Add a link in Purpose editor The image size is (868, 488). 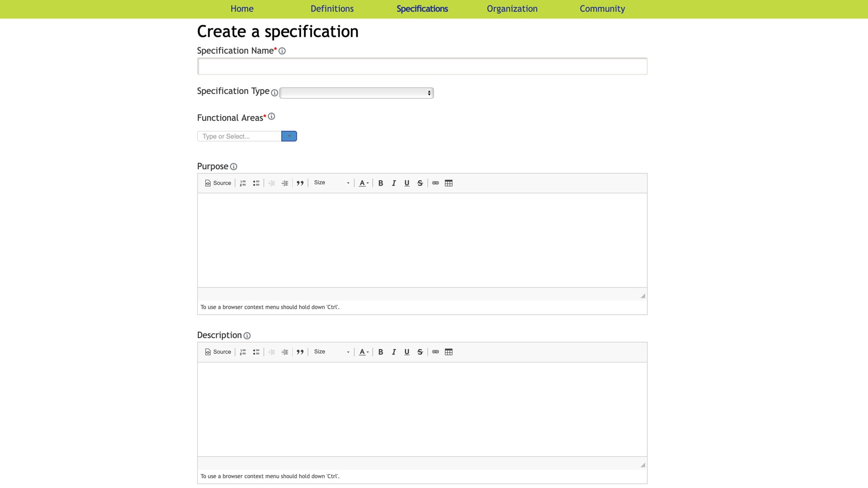tap(435, 183)
